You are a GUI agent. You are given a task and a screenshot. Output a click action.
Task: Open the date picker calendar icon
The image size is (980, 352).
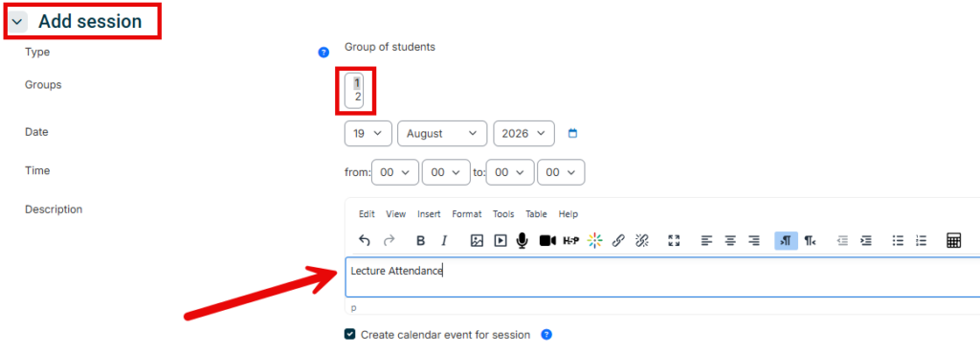click(x=572, y=134)
